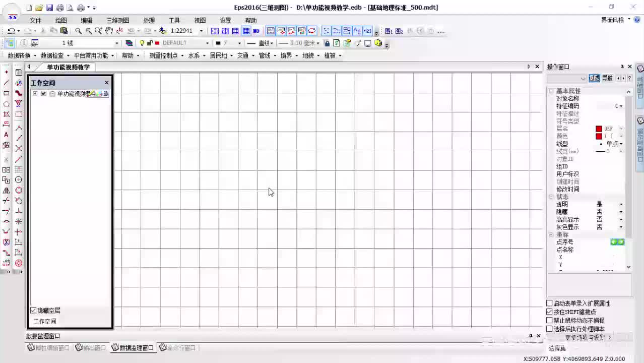
Task: Select the red circle tool
Action: tap(19, 191)
